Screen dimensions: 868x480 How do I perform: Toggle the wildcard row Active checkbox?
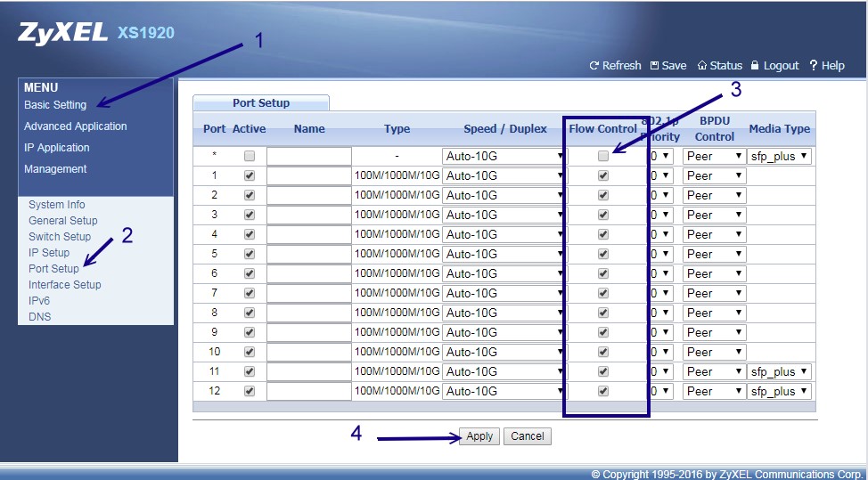[x=250, y=156]
